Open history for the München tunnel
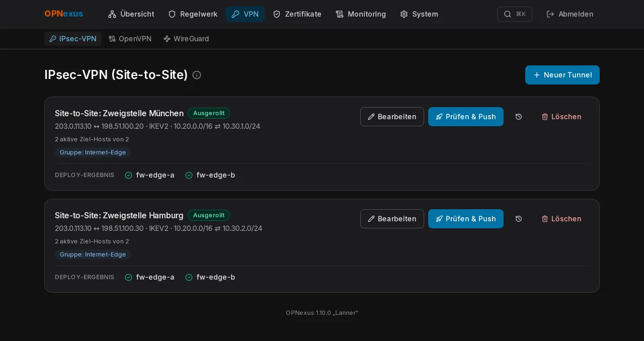 pyautogui.click(x=519, y=117)
